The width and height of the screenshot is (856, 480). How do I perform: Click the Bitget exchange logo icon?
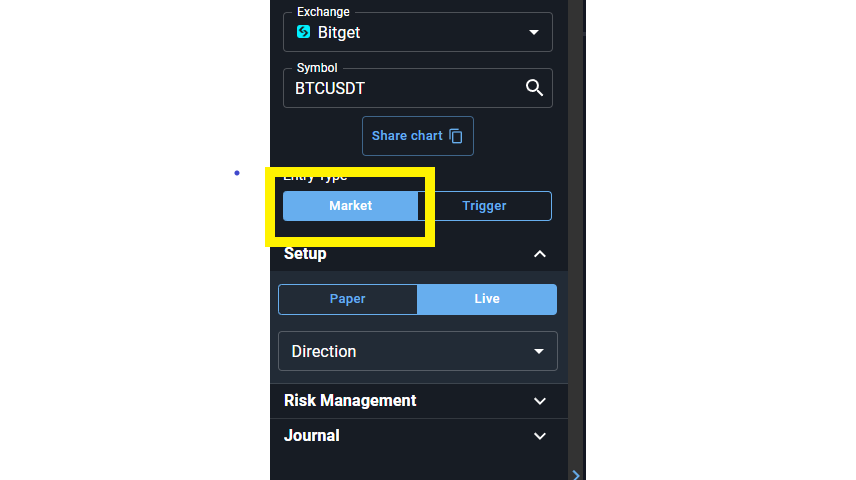[x=304, y=32]
